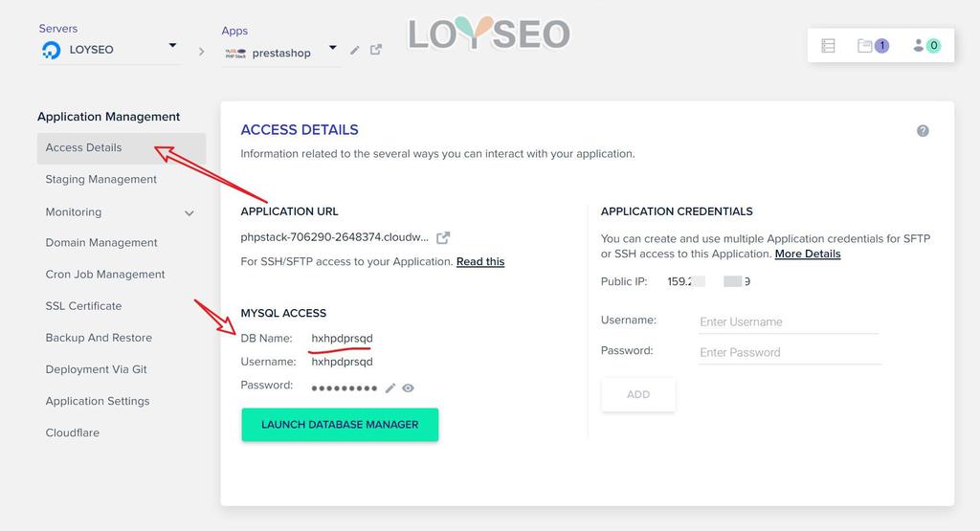
Task: Open the More Details link
Action: pyautogui.click(x=808, y=254)
